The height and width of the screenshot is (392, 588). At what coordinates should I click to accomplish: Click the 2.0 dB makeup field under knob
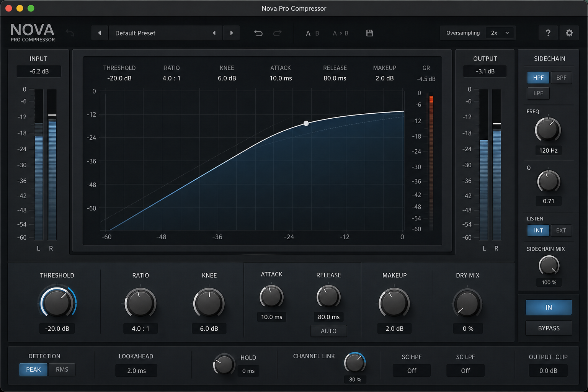tap(394, 328)
